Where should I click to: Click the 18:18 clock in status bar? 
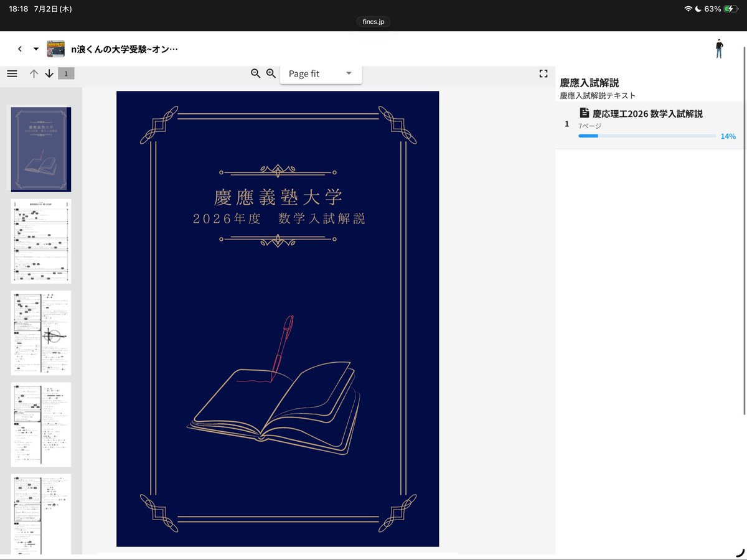pyautogui.click(x=18, y=9)
